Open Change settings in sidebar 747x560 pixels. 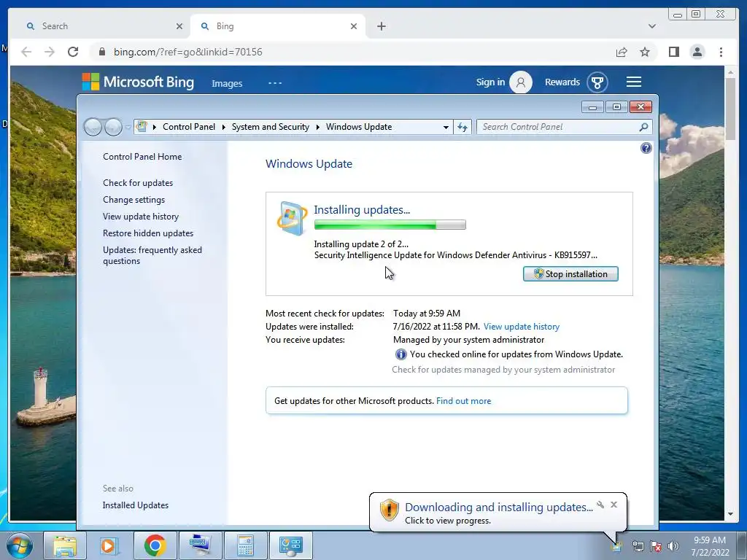pyautogui.click(x=134, y=200)
